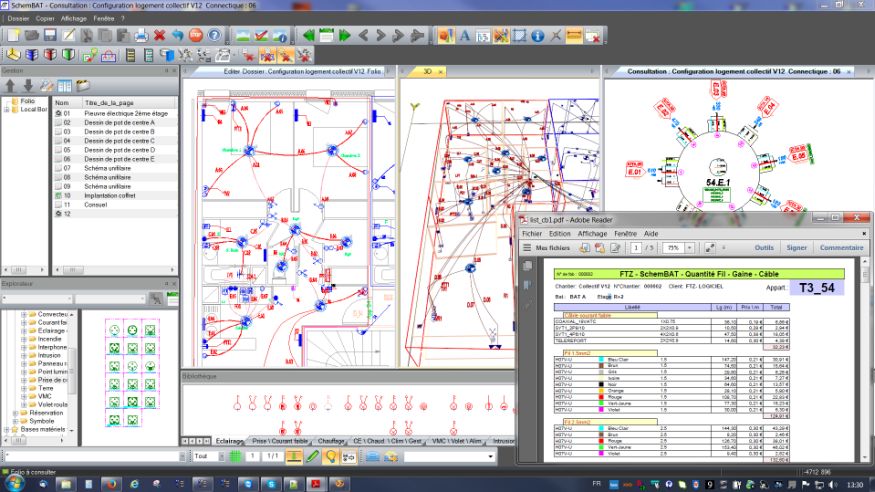
Task: Tick the checkbox for page 07
Action: [x=58, y=168]
